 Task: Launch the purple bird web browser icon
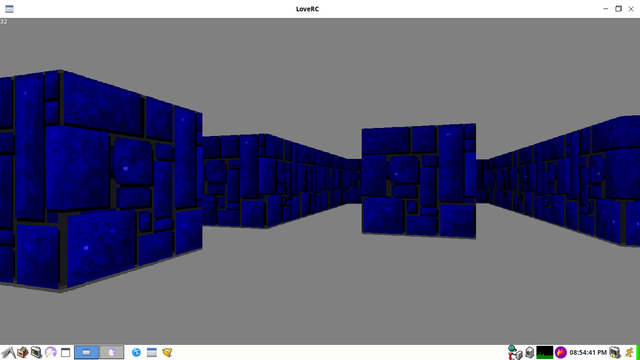pos(51,352)
